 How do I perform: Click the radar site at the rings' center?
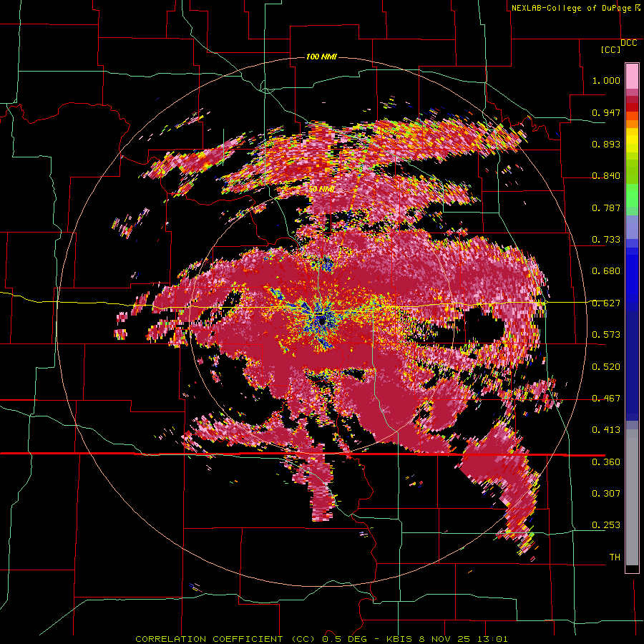coord(321,321)
